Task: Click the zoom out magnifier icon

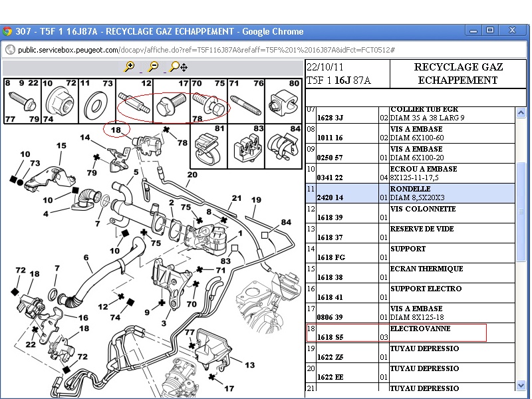Action: point(154,66)
